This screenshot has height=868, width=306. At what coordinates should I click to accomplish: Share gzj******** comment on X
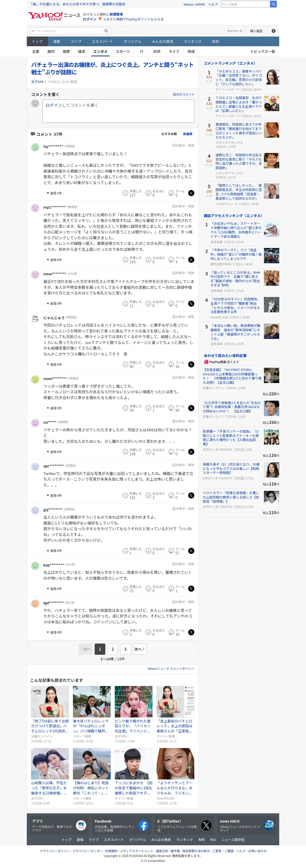(x=191, y=551)
